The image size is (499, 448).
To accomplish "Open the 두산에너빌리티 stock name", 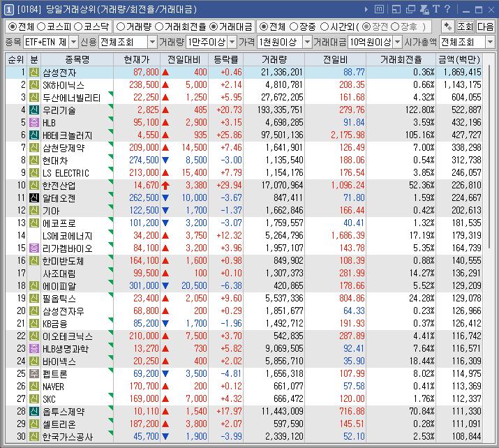I will (72, 98).
